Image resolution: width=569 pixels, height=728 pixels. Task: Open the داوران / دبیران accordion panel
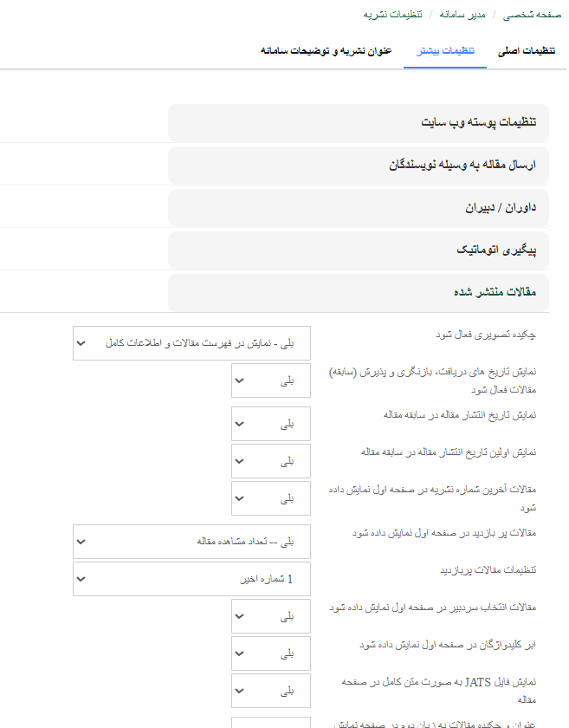tap(359, 208)
